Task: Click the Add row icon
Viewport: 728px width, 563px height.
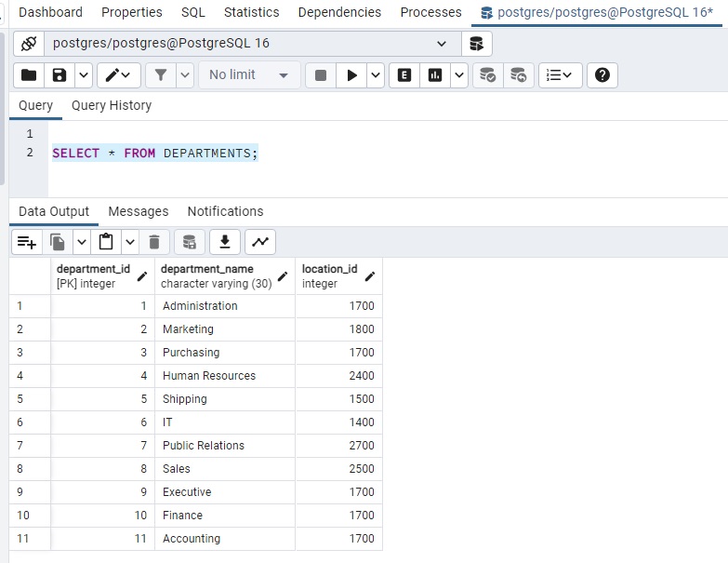Action: [x=27, y=243]
